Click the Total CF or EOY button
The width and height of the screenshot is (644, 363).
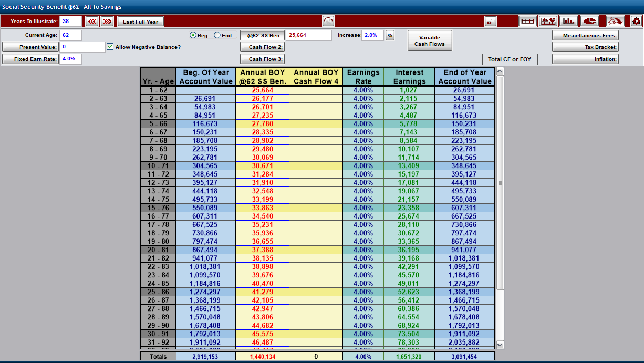tap(510, 59)
